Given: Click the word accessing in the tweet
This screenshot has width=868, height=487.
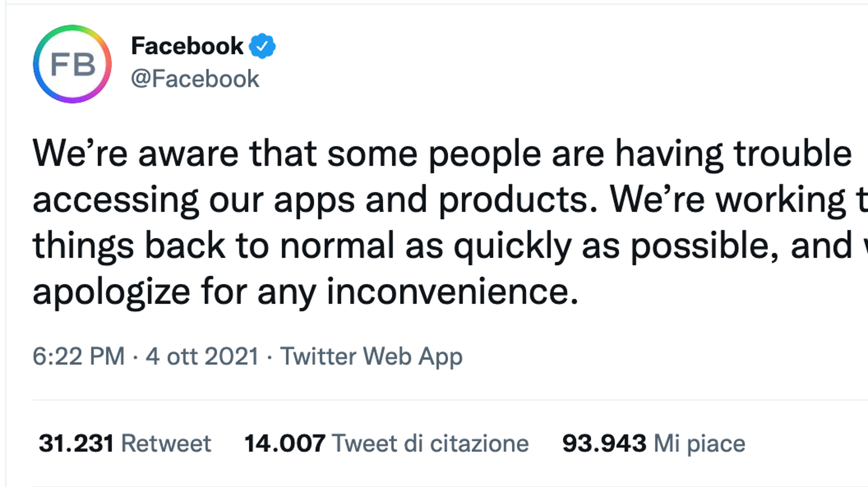Looking at the screenshot, I should click(x=115, y=200).
